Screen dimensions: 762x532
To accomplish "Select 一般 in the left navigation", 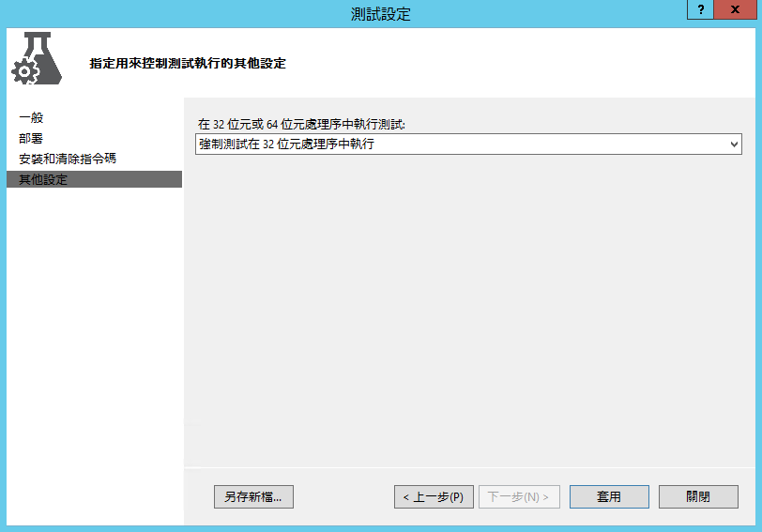I will 31,117.
